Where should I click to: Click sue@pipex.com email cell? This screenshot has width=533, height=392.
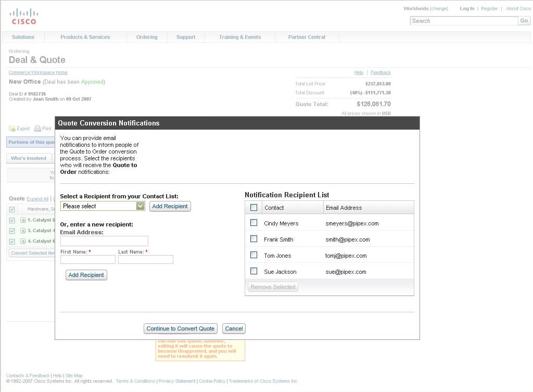coord(346,272)
